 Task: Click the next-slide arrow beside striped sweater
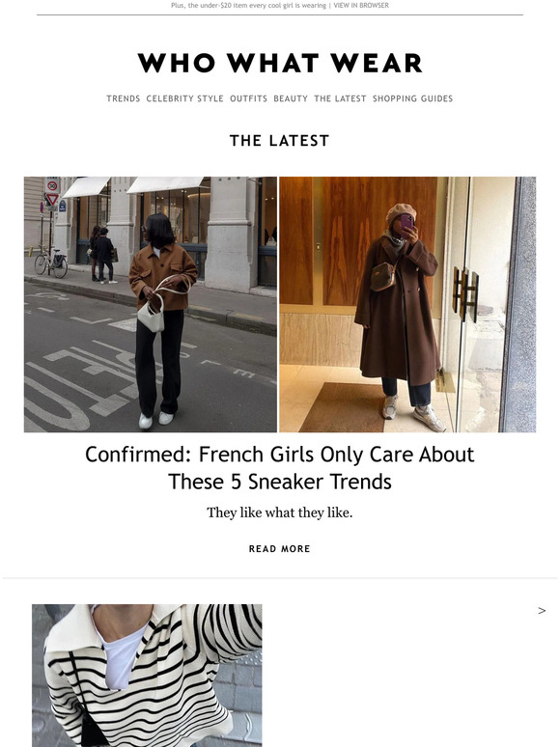coord(542,611)
